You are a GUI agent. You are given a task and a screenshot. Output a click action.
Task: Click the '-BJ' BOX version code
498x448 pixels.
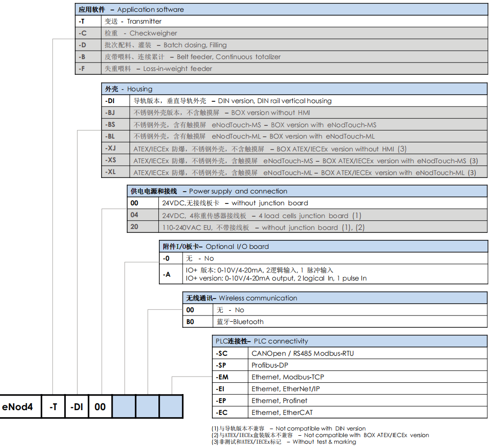tap(115, 113)
